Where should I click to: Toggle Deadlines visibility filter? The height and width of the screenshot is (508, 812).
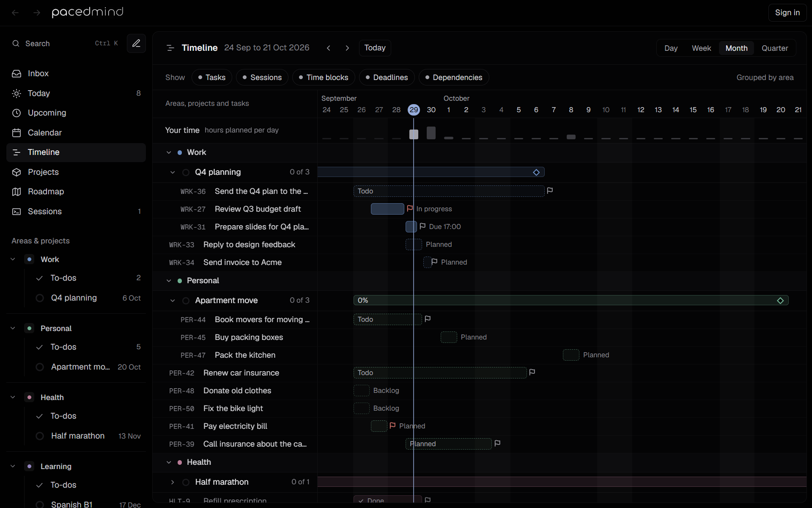coord(387,77)
